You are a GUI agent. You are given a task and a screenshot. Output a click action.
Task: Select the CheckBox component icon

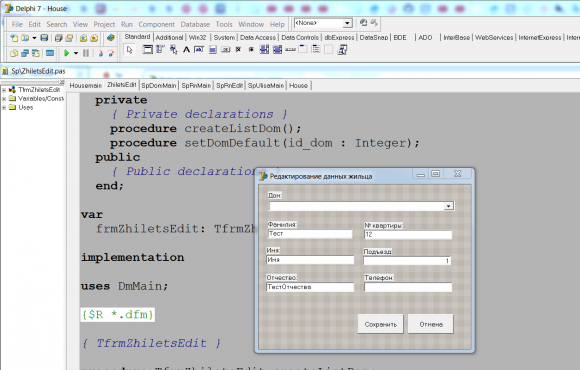click(x=239, y=50)
